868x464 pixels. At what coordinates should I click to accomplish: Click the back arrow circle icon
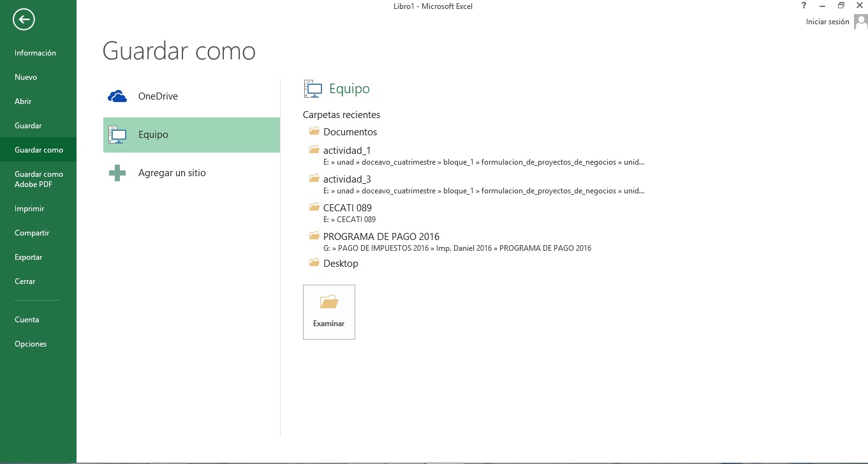pyautogui.click(x=24, y=20)
